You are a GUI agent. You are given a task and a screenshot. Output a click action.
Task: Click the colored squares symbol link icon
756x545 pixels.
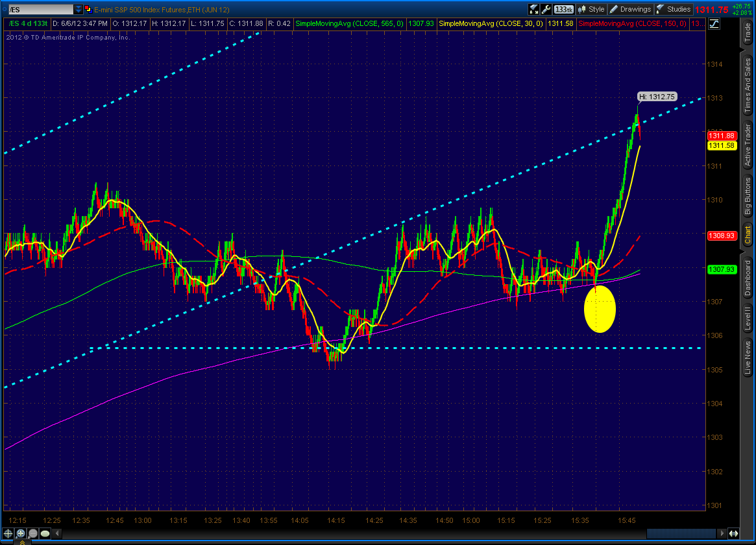pyautogui.click(x=88, y=9)
